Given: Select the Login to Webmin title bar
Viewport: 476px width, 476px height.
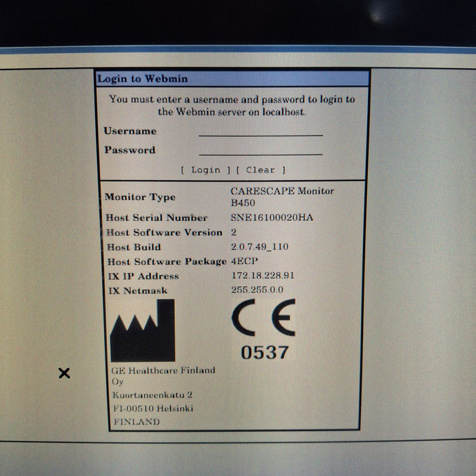Looking at the screenshot, I should [x=231, y=78].
